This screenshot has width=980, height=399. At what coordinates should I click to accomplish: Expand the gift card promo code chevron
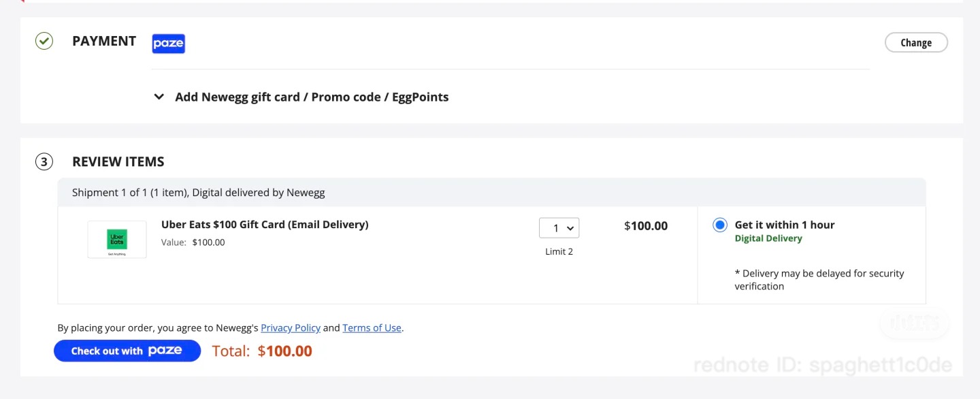(159, 97)
